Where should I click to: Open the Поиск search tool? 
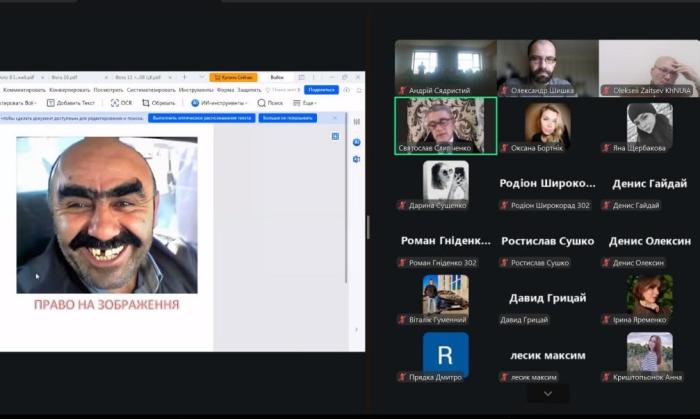pyautogui.click(x=270, y=103)
